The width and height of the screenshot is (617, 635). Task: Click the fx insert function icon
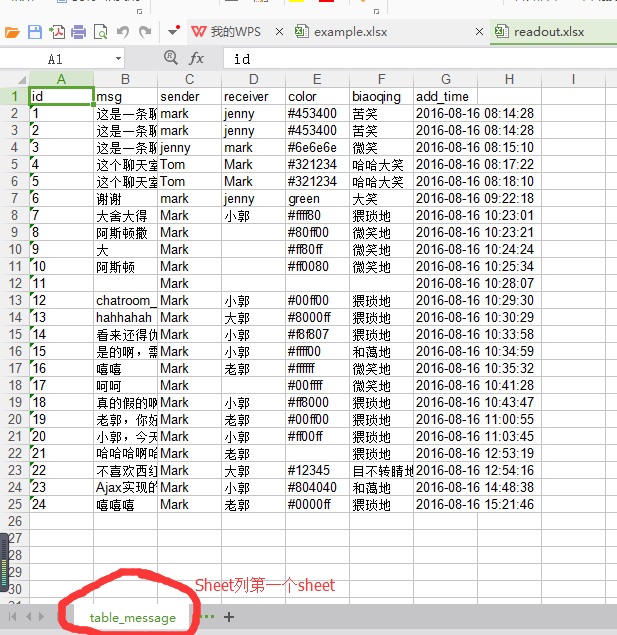(x=196, y=58)
